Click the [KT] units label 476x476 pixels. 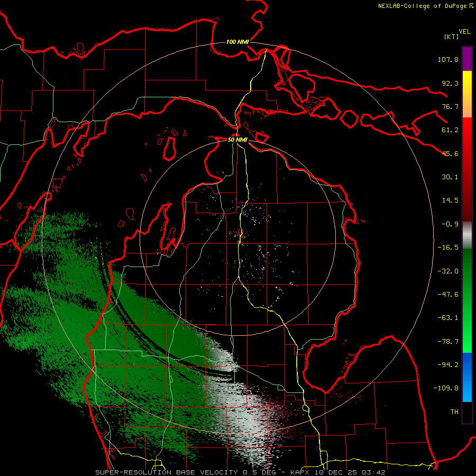pyautogui.click(x=451, y=36)
